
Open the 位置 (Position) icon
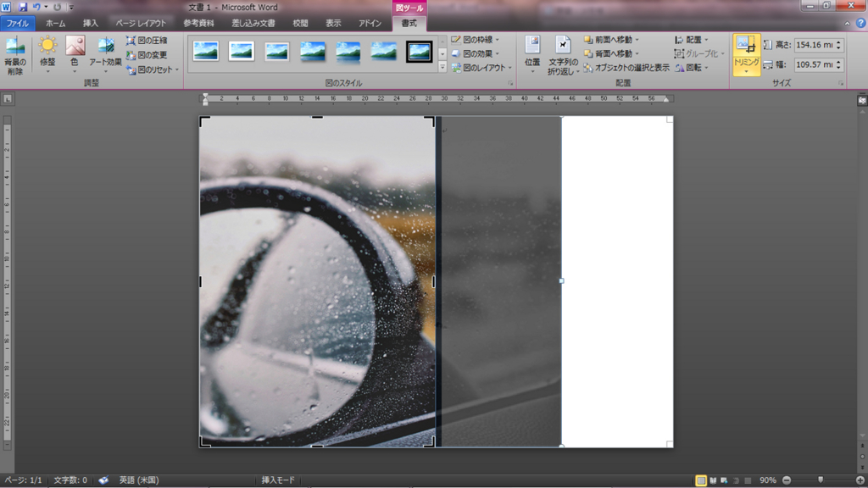[532, 54]
